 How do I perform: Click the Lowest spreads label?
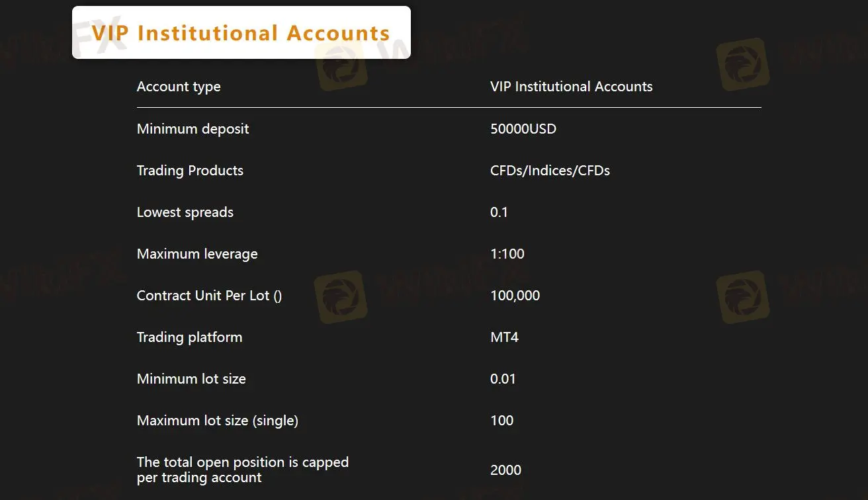(x=185, y=212)
